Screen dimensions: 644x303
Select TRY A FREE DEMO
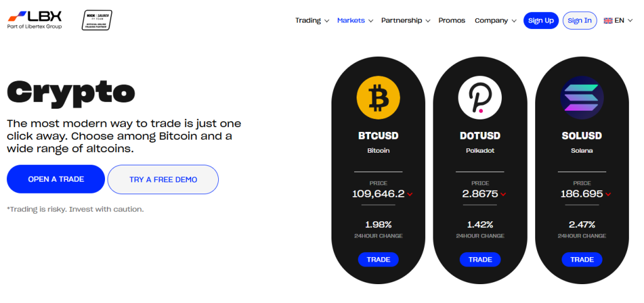coord(163,179)
